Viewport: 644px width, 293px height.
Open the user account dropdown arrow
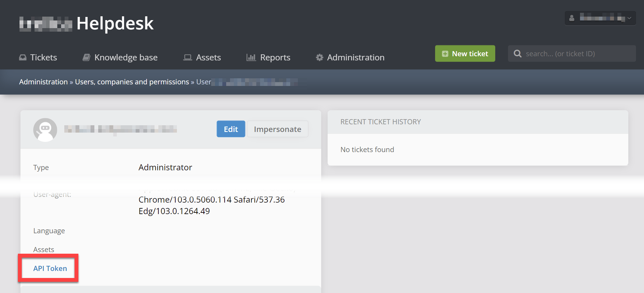[x=629, y=18]
